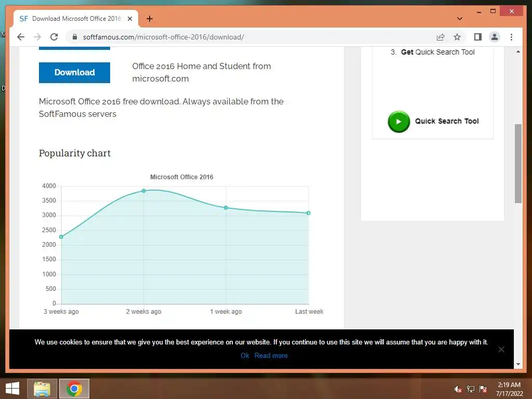Select the 3 weeks ago data point
The image size is (532, 399).
61,236
